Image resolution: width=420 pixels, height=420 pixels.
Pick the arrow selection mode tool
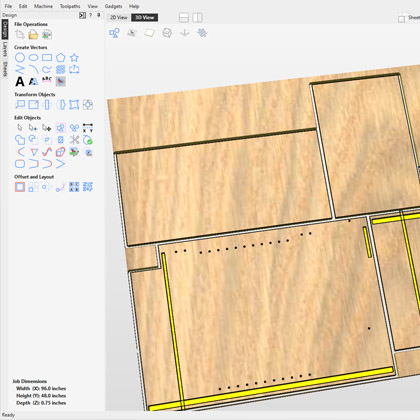[x=20, y=128]
